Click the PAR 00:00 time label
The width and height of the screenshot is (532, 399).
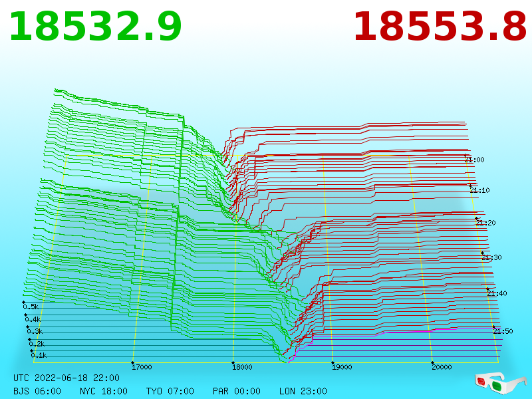coord(237,391)
